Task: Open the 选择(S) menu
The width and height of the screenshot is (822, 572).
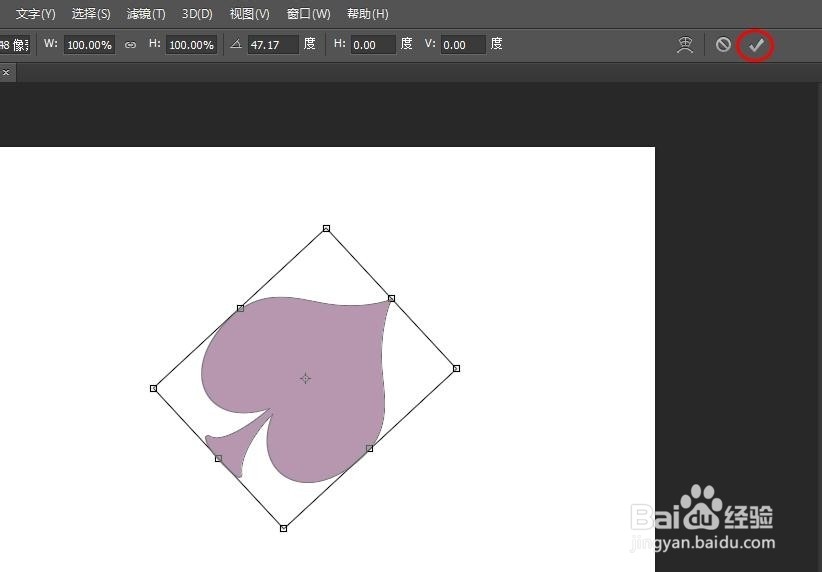Action: (x=91, y=14)
